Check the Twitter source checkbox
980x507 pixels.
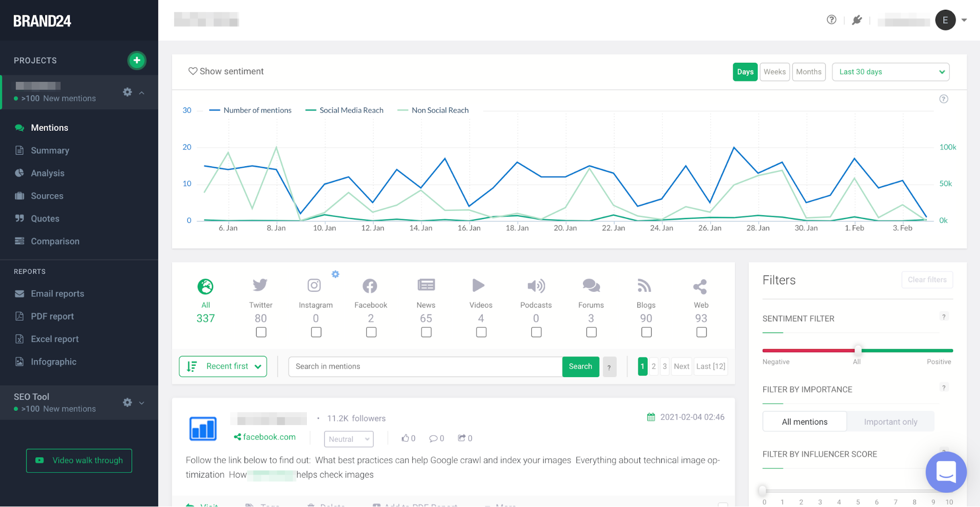261,332
